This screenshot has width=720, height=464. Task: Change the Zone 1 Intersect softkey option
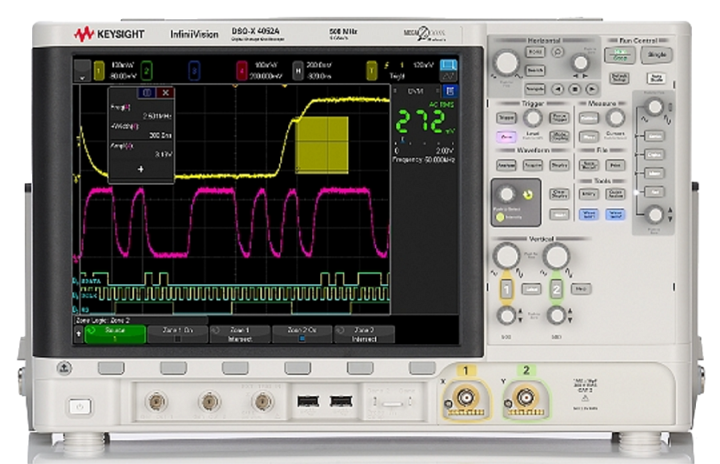pos(240,334)
